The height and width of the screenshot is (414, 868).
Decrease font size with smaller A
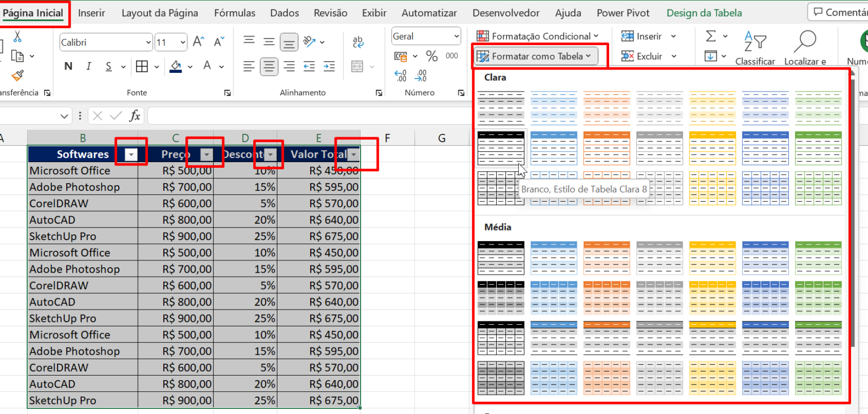tap(219, 41)
